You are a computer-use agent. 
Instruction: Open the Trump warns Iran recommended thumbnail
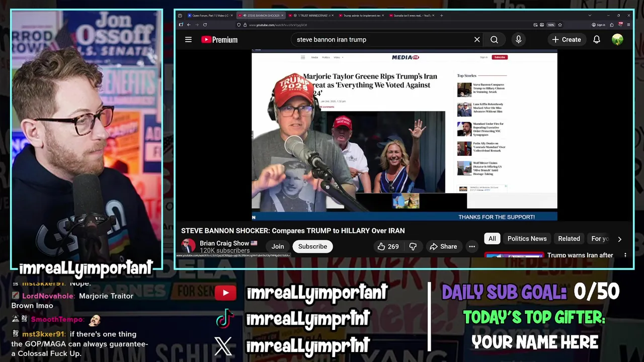pyautogui.click(x=514, y=255)
